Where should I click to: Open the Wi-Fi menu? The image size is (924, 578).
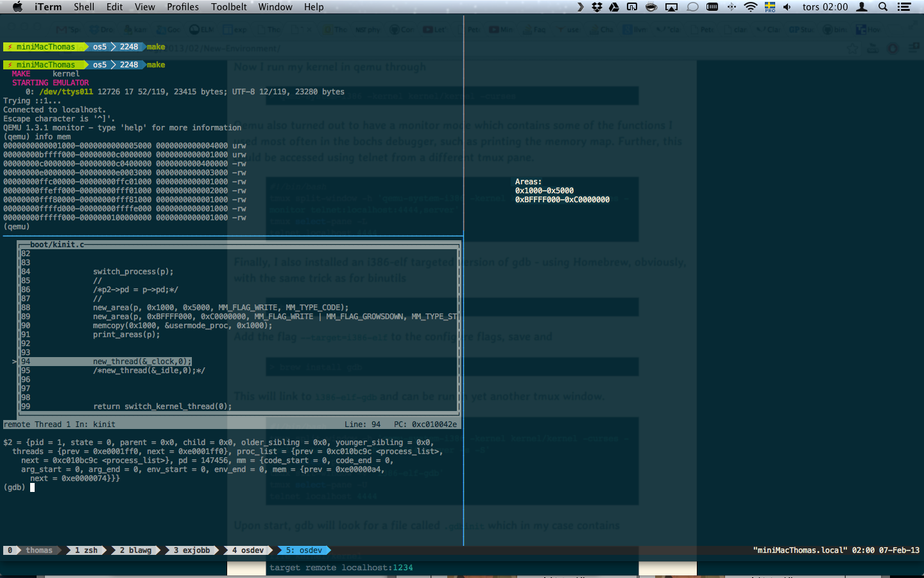750,7
